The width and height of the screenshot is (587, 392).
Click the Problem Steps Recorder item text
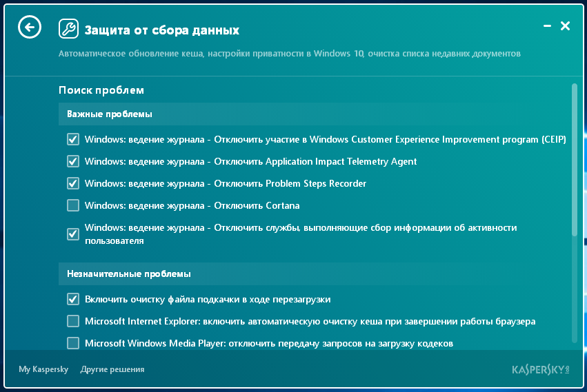pyautogui.click(x=226, y=184)
